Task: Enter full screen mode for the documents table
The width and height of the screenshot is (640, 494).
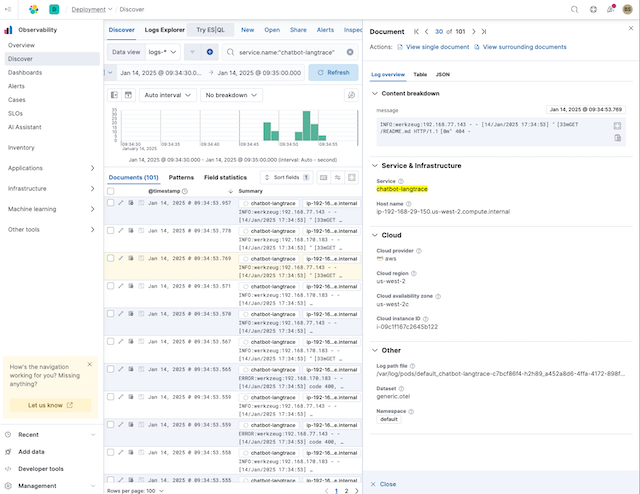Action: (352, 177)
